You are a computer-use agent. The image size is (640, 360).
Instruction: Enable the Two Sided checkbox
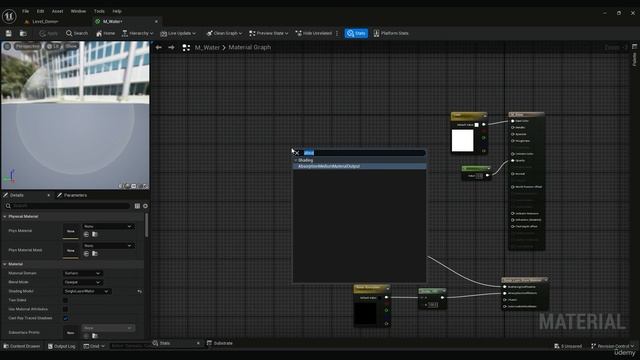pos(65,300)
